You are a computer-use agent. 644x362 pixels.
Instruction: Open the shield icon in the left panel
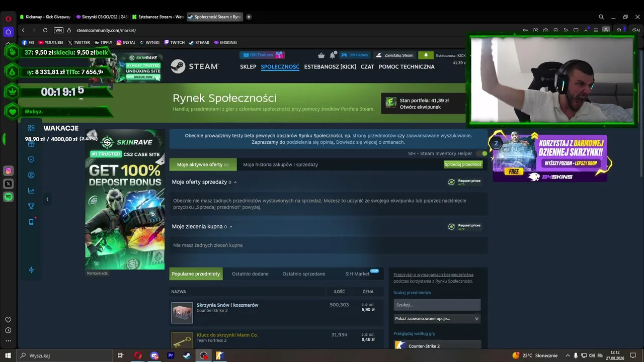(x=31, y=159)
